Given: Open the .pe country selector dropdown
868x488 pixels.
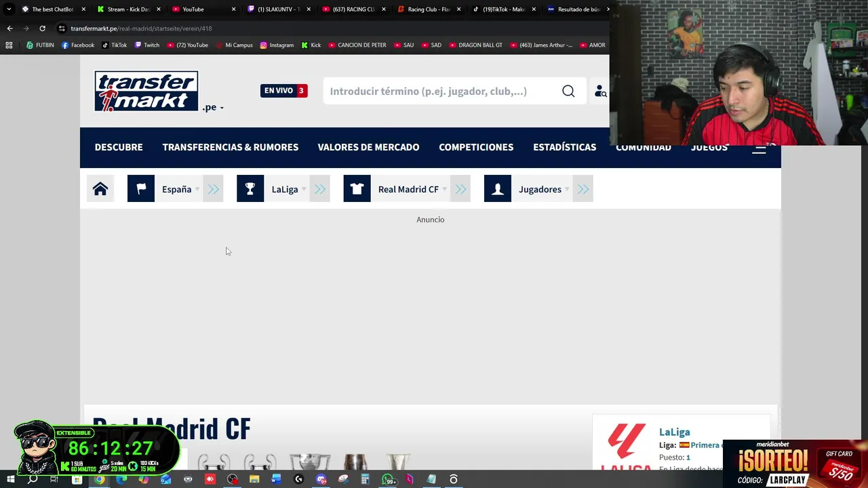Looking at the screenshot, I should [x=213, y=107].
